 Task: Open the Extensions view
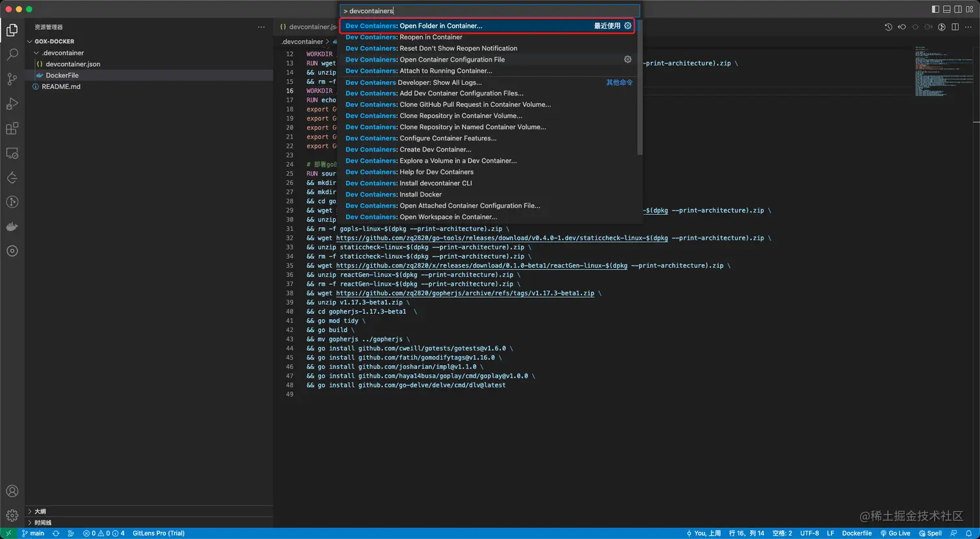click(12, 128)
